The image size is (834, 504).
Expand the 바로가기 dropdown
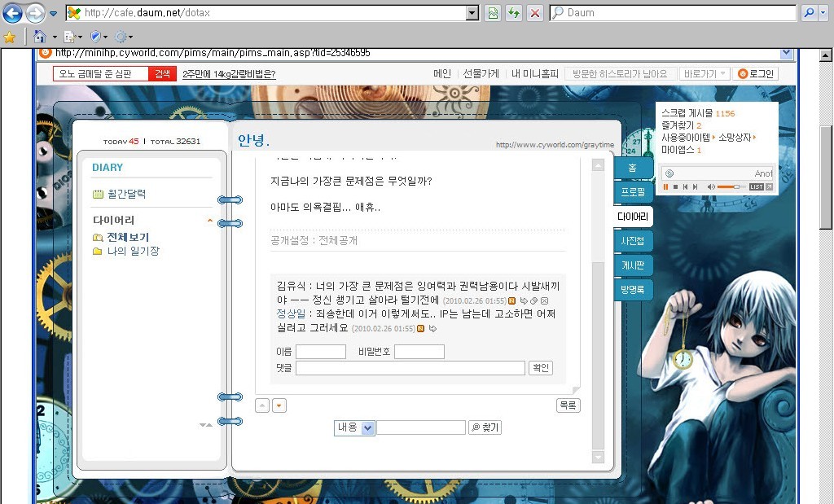tap(705, 74)
